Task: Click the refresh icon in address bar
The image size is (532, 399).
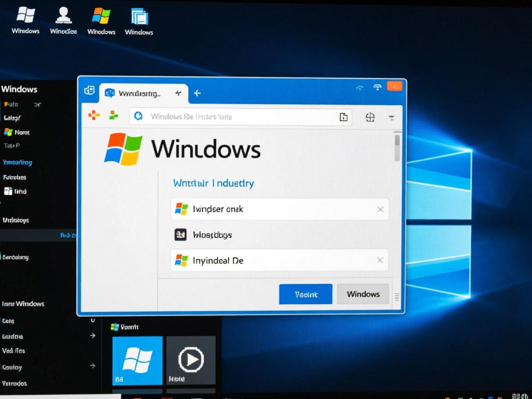Action: pyautogui.click(x=138, y=116)
